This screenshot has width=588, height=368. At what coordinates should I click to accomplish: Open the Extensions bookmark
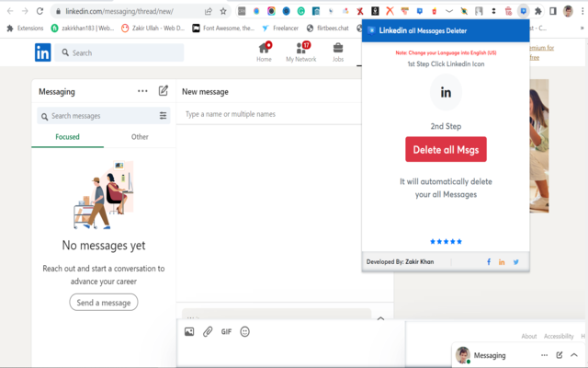(25, 29)
